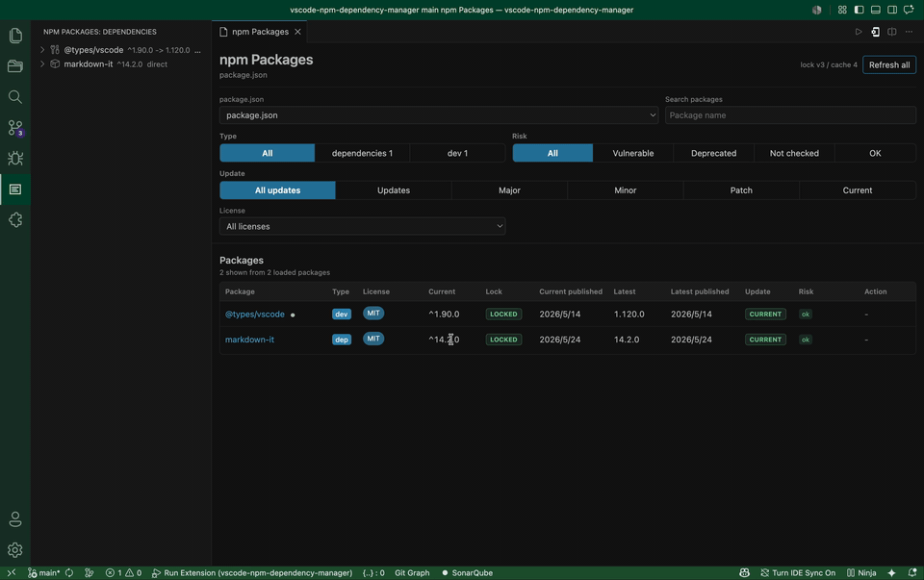Filter Update by Patch

741,190
